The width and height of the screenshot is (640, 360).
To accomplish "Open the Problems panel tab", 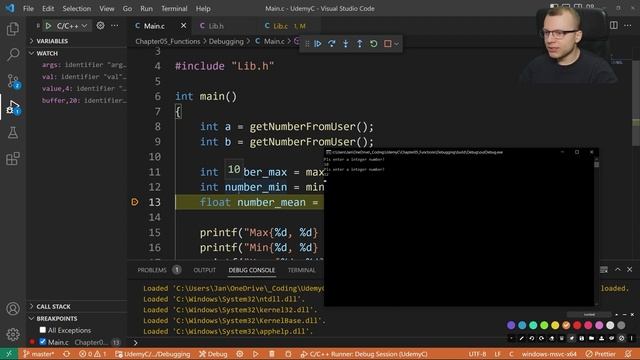I will pyautogui.click(x=159, y=270).
